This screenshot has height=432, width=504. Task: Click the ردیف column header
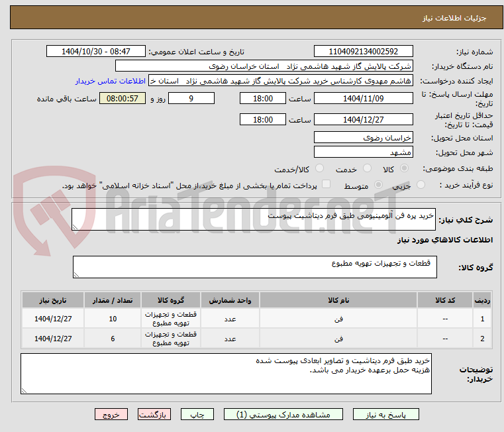(x=482, y=300)
